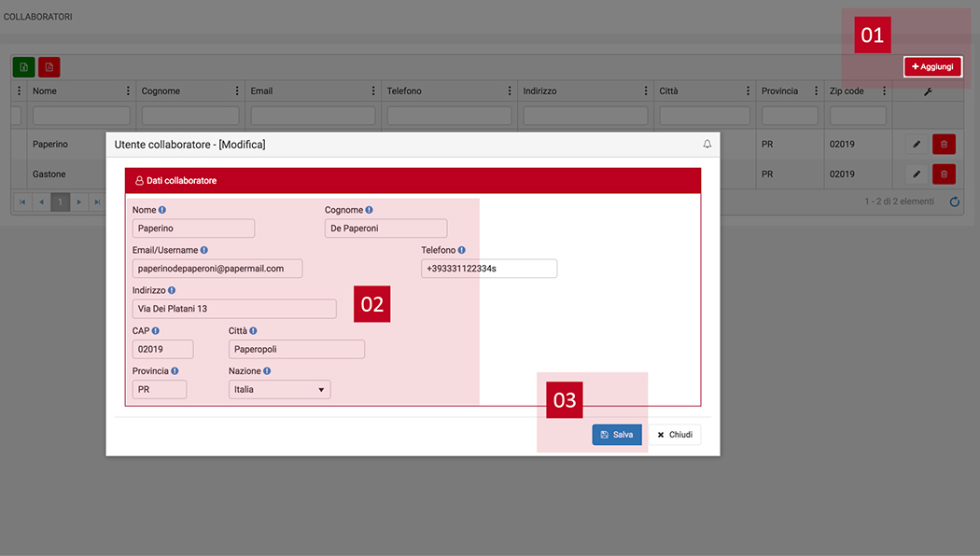Screen dimensions: 980x556
Task: Open the Zip code column menu
Action: (884, 91)
